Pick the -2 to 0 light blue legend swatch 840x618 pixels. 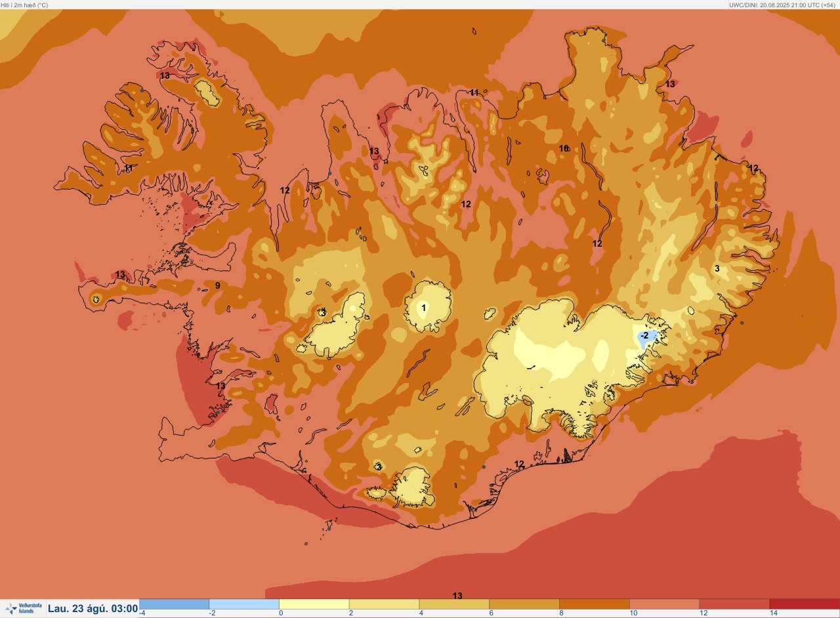pyautogui.click(x=244, y=604)
